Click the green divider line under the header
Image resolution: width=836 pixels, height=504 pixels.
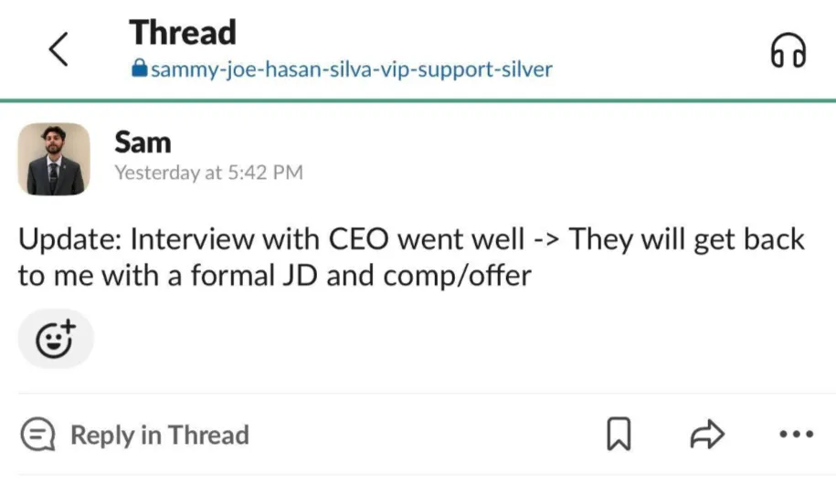pos(418,100)
